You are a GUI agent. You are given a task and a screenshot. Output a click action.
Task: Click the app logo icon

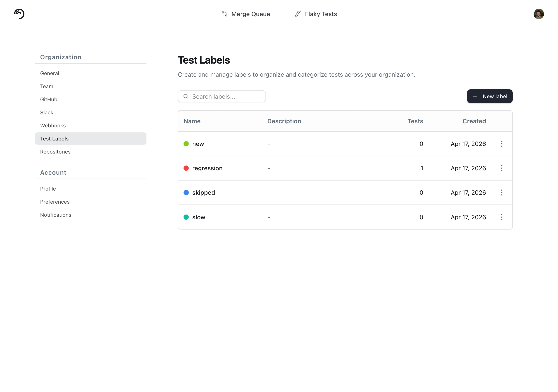click(x=19, y=14)
